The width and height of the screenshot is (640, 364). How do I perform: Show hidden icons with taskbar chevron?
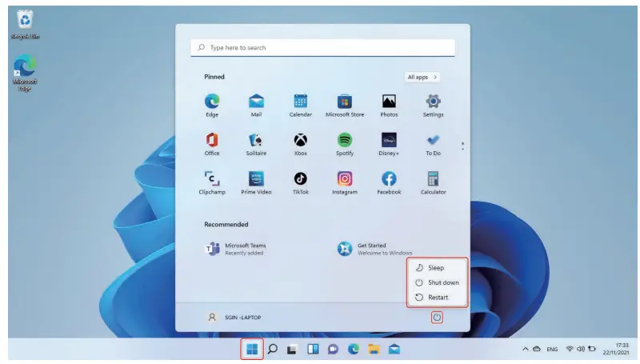click(x=526, y=349)
